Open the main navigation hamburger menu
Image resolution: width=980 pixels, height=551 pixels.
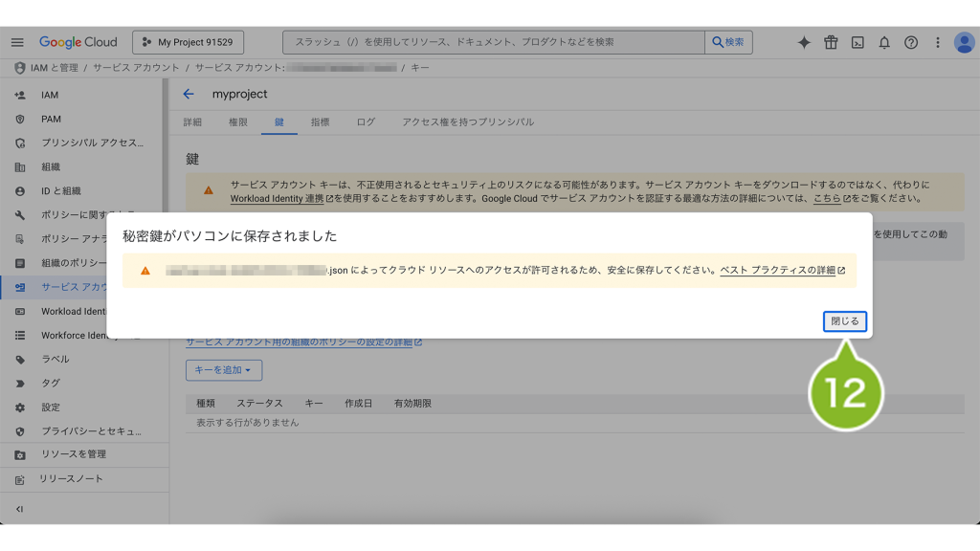[x=17, y=42]
